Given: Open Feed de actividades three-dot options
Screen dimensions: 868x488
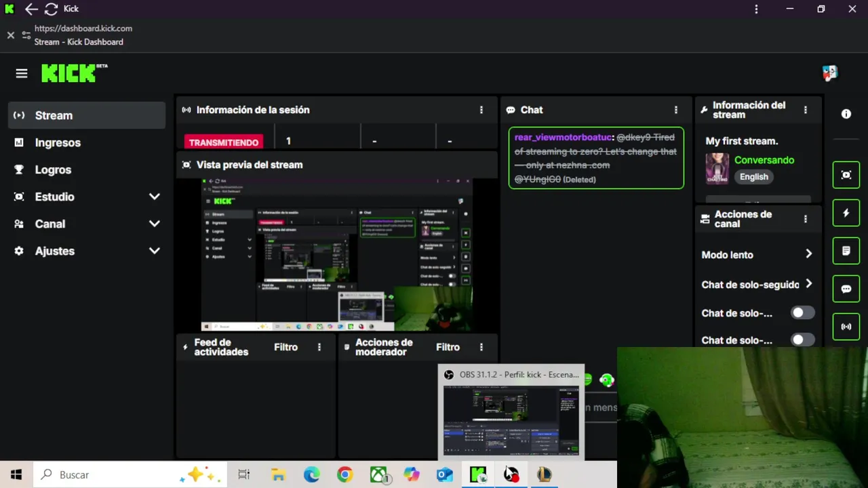Looking at the screenshot, I should (x=319, y=347).
